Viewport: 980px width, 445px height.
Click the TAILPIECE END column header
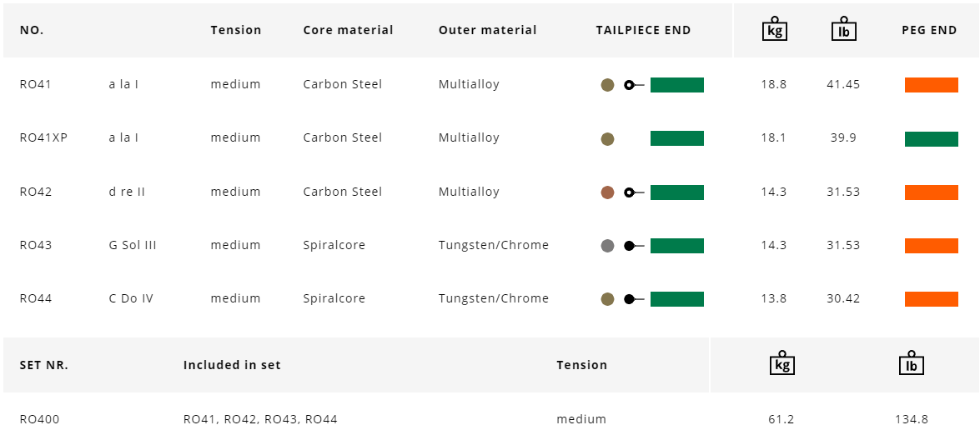click(x=643, y=30)
